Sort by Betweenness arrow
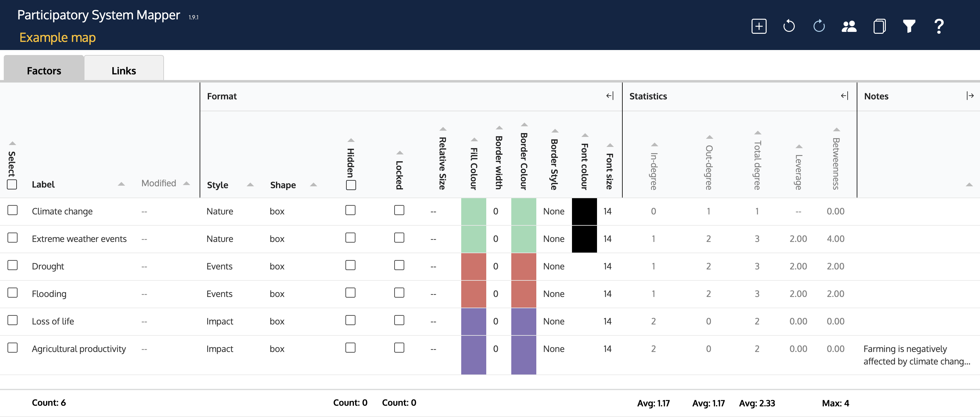This screenshot has height=417, width=980. click(x=836, y=130)
